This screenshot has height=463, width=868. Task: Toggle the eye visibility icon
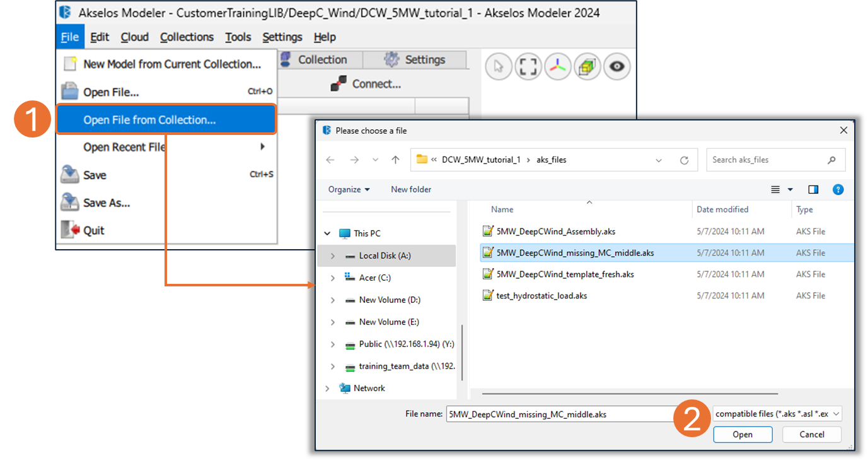click(x=616, y=66)
